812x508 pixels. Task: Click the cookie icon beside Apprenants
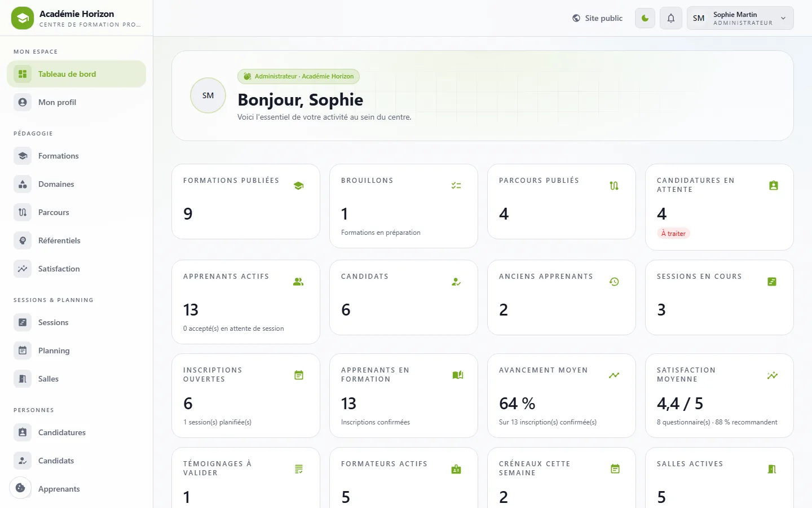(20, 488)
